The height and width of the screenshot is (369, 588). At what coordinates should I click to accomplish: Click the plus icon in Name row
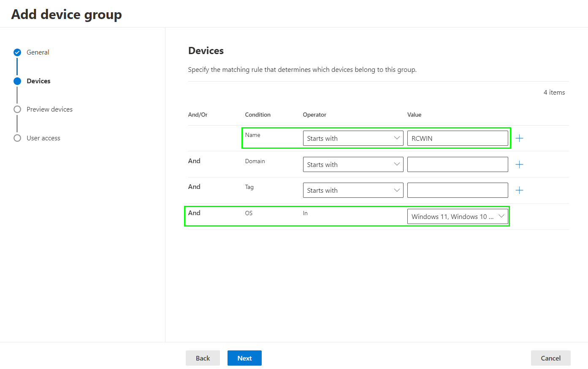[519, 138]
